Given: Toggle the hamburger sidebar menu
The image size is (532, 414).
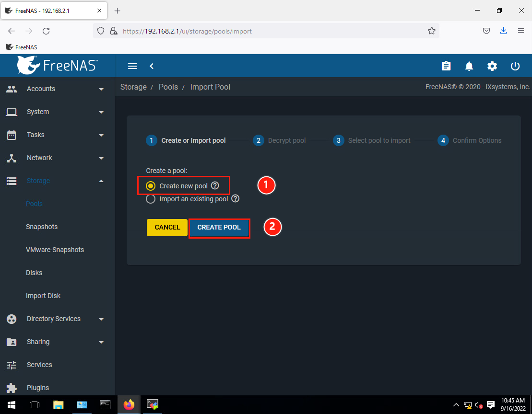Looking at the screenshot, I should click(x=132, y=66).
